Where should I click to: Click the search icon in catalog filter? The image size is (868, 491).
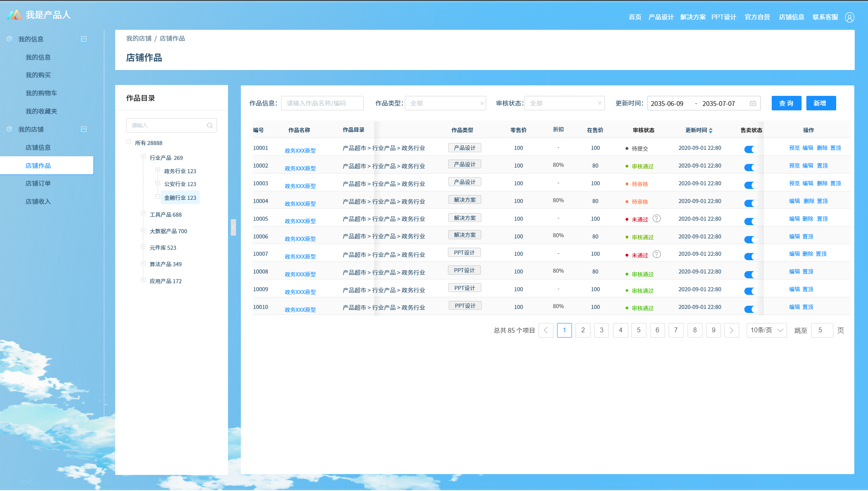click(x=209, y=125)
